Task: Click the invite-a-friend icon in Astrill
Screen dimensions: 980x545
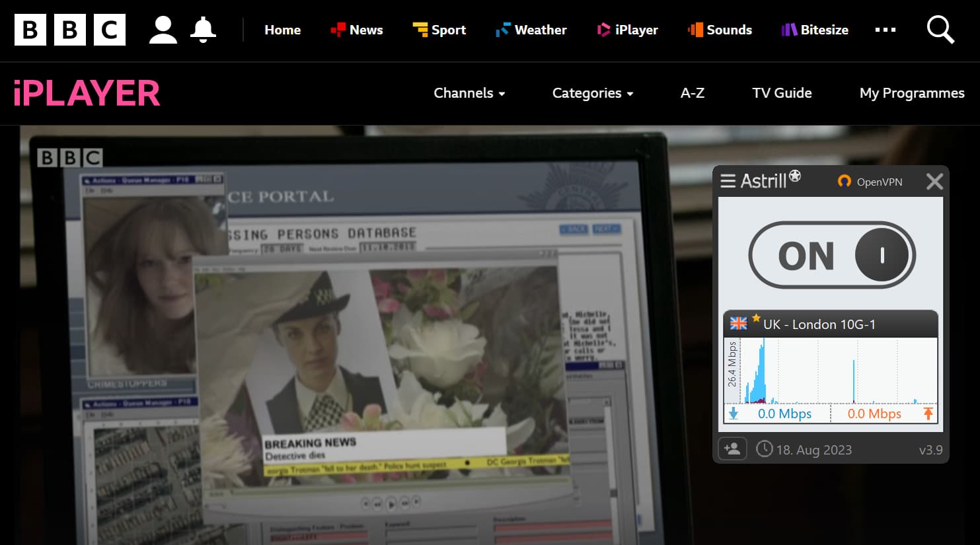Action: click(x=732, y=449)
